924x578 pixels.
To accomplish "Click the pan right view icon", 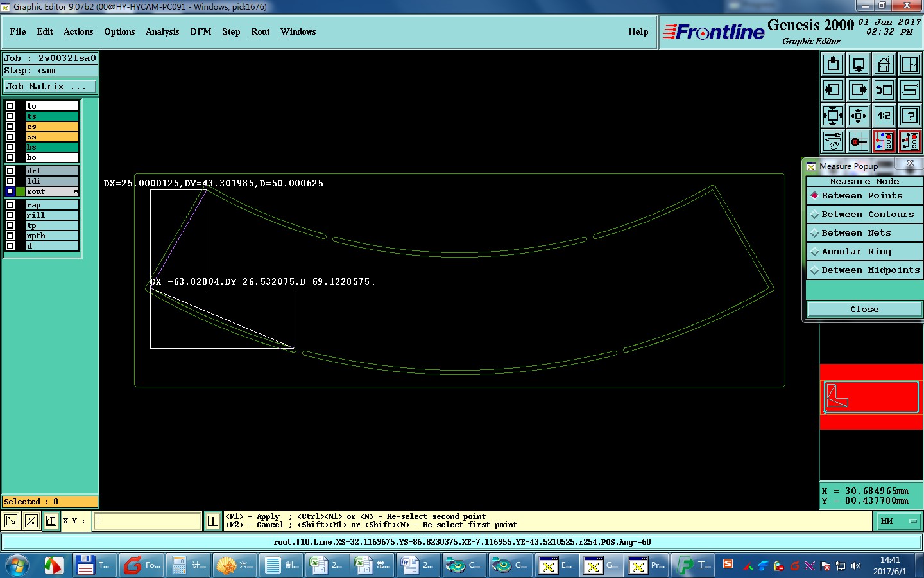I will (859, 90).
